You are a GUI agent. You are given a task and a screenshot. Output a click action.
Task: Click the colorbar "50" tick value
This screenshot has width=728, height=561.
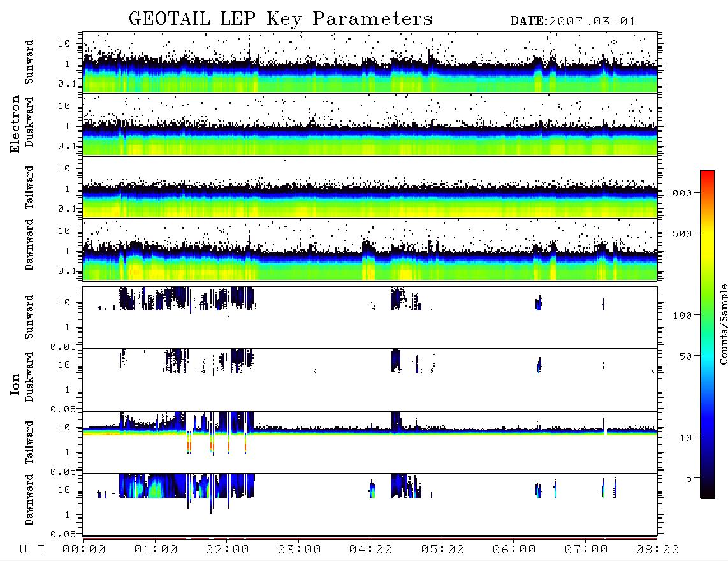pyautogui.click(x=685, y=356)
